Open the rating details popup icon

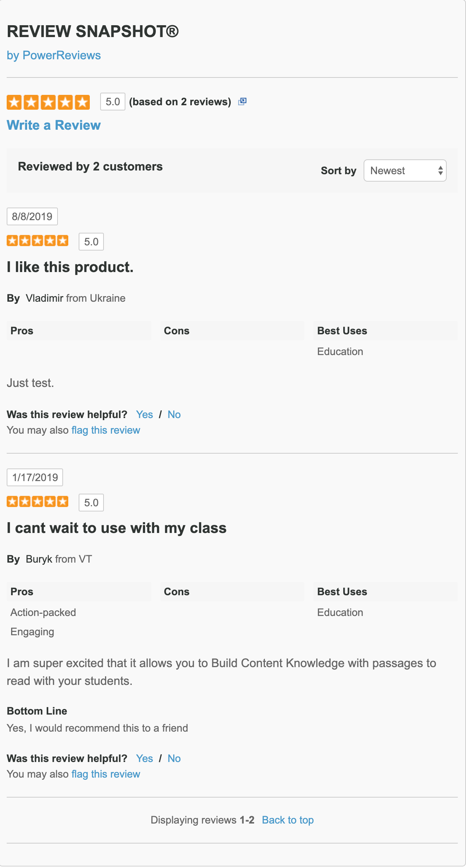(x=242, y=102)
